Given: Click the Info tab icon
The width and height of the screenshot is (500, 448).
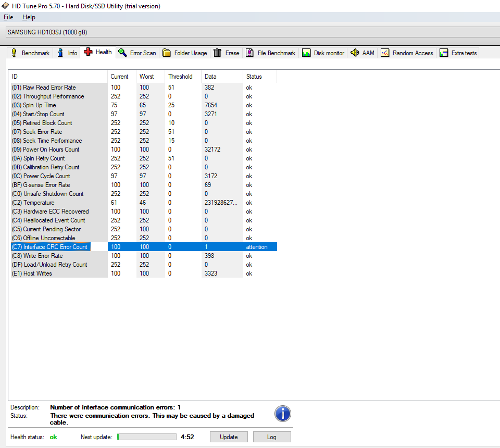Looking at the screenshot, I should tap(60, 53).
